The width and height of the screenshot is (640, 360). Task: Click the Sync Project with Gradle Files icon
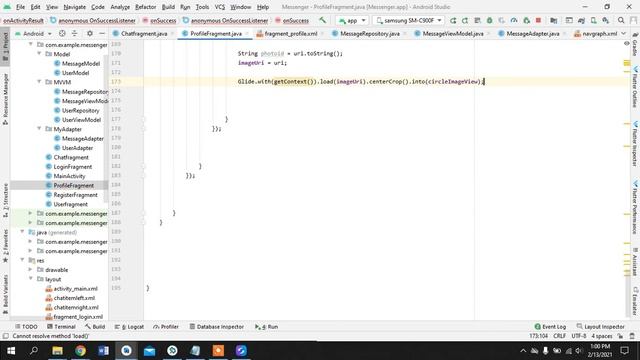(x=581, y=20)
